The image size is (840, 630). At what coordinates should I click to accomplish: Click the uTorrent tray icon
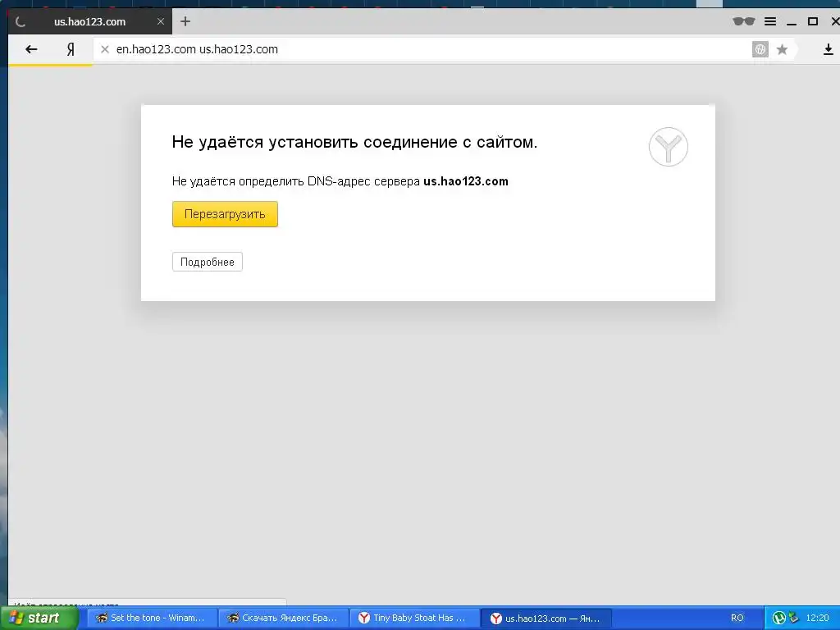pos(778,618)
